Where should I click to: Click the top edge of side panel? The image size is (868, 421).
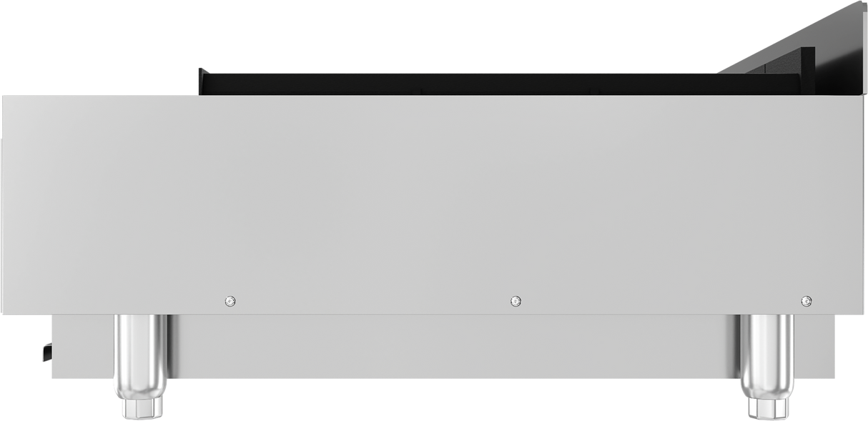[433, 96]
